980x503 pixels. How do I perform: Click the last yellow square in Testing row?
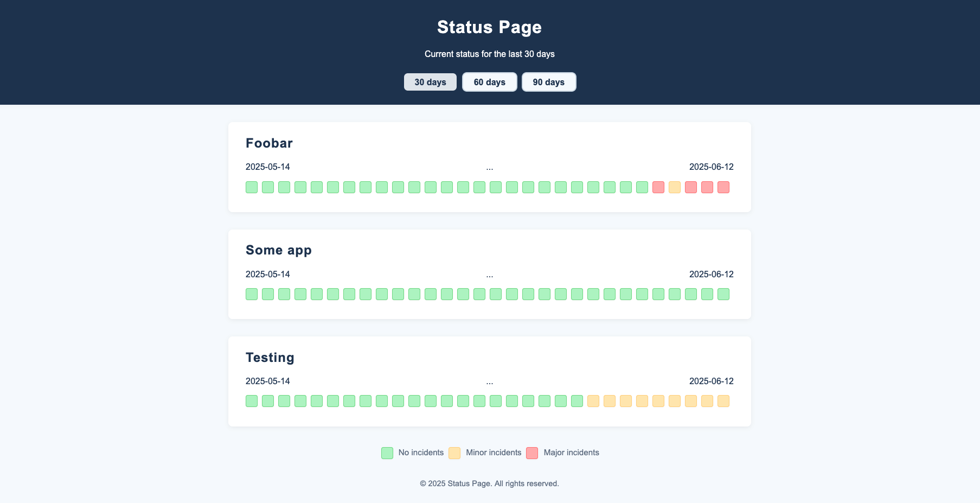click(x=723, y=401)
